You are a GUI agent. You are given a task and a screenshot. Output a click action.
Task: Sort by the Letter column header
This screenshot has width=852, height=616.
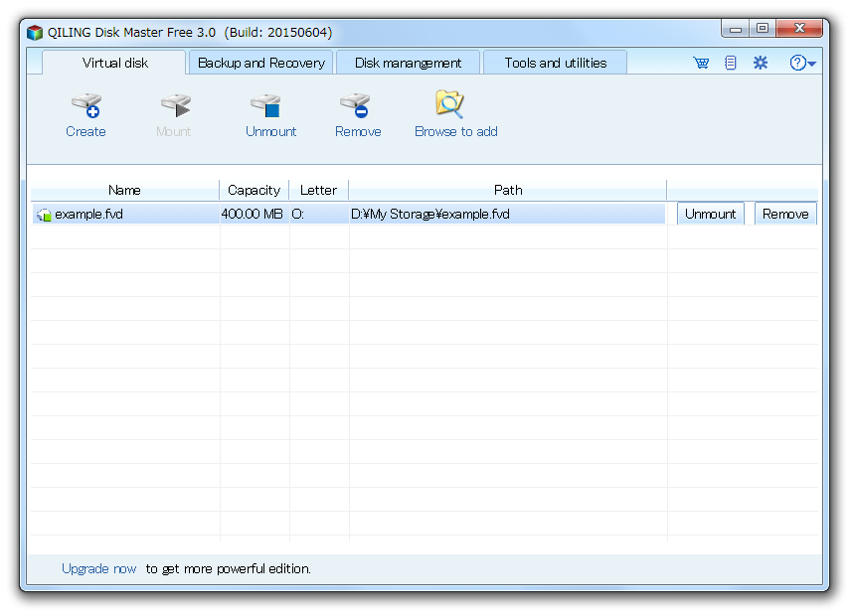319,190
